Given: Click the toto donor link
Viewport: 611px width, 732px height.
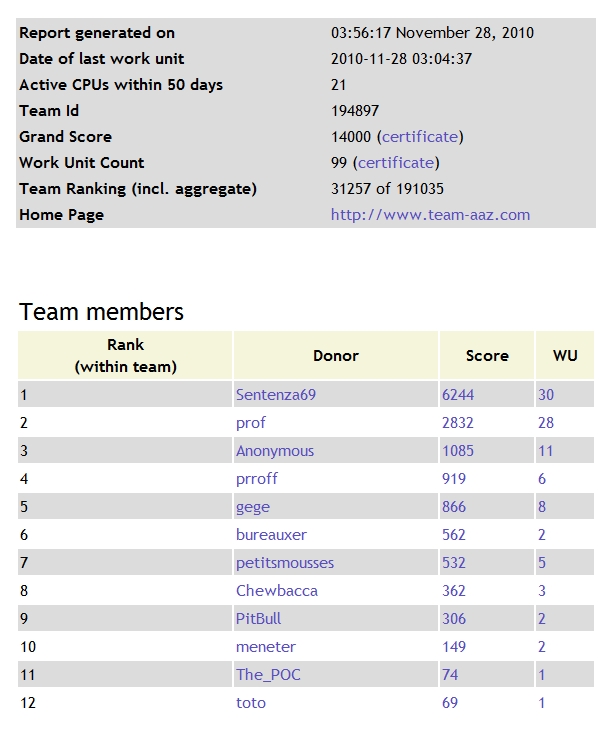Looking at the screenshot, I should [251, 703].
